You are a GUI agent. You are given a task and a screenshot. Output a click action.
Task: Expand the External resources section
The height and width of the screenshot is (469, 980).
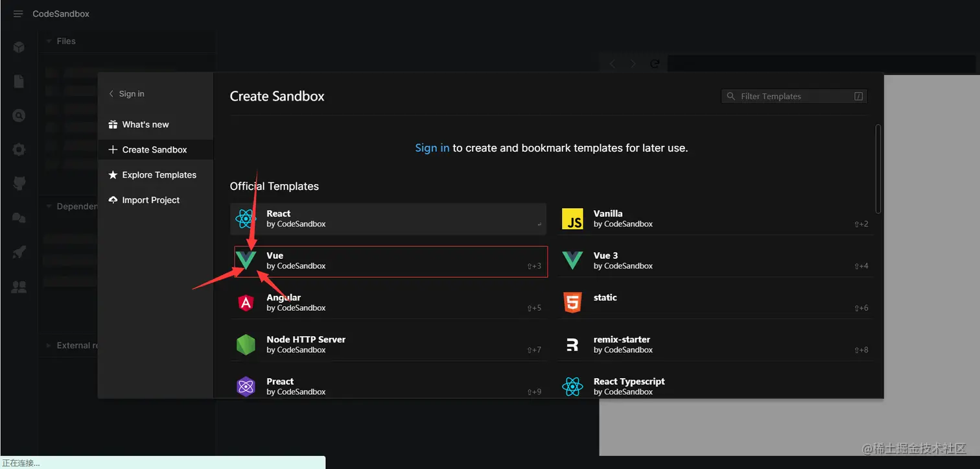point(49,345)
